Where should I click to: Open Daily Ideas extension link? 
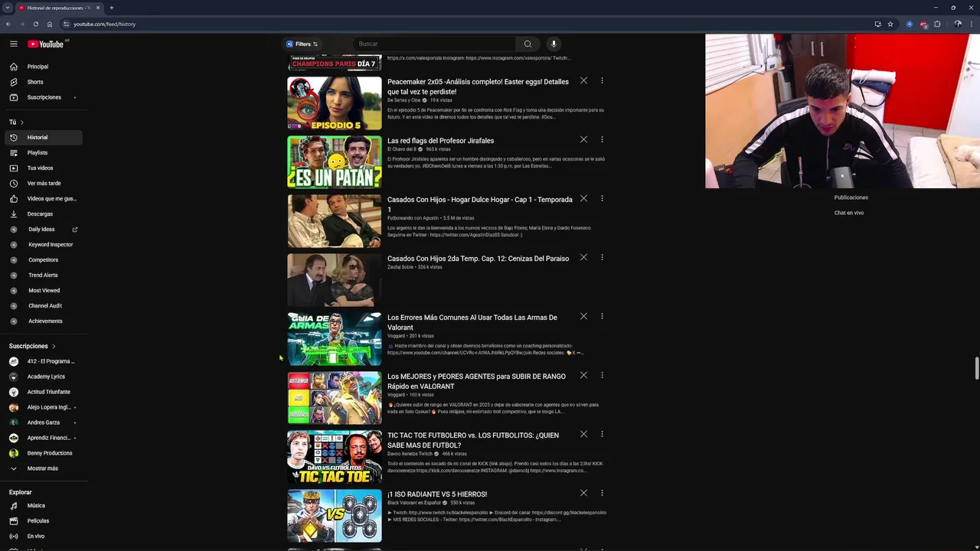coord(44,229)
